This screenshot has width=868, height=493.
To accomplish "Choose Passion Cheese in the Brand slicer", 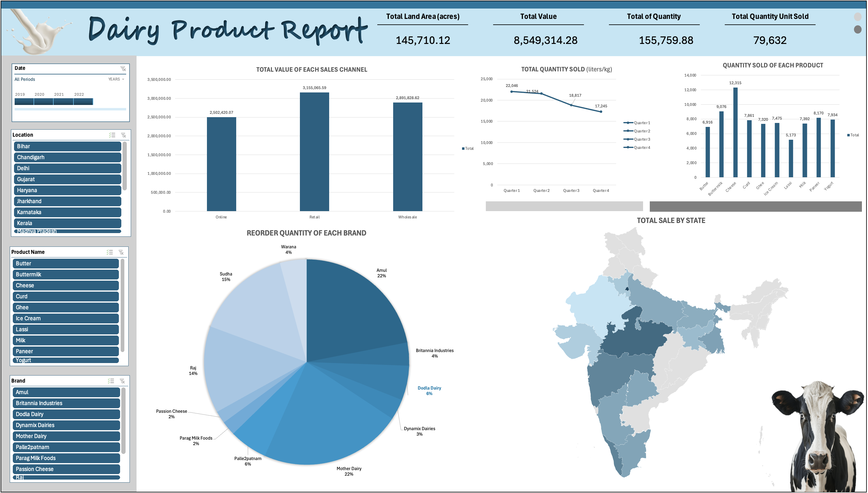I will [x=66, y=469].
